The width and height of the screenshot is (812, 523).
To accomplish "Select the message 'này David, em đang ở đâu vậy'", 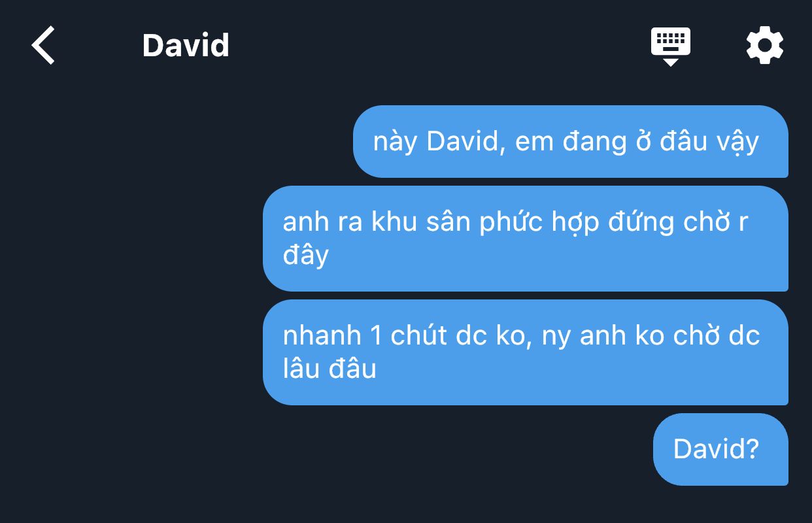I will [571, 141].
